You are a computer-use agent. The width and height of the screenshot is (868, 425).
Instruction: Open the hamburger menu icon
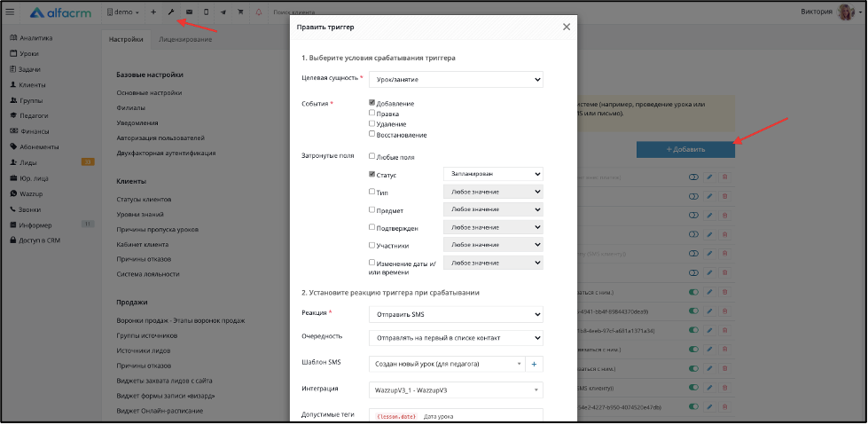(x=10, y=12)
